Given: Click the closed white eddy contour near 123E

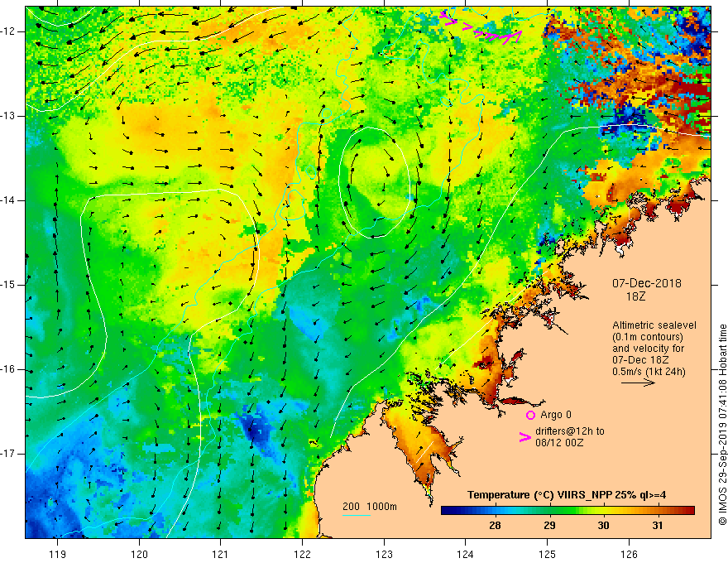Looking at the screenshot, I should (x=374, y=182).
